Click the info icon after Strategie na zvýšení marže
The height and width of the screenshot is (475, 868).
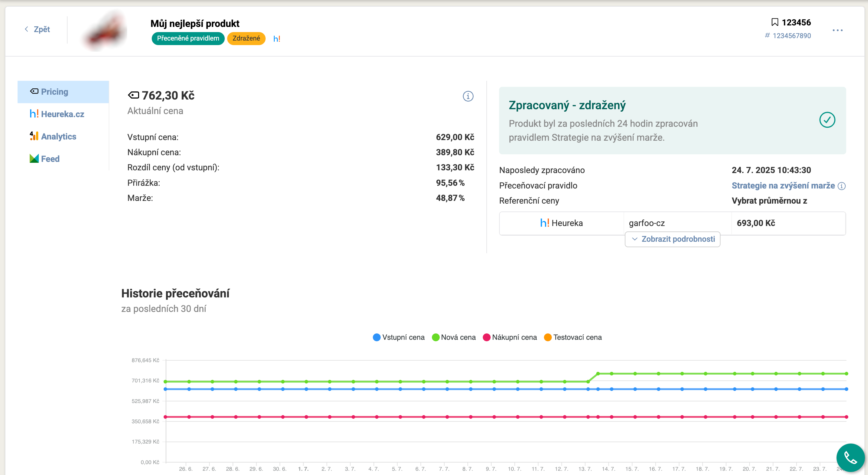click(842, 186)
